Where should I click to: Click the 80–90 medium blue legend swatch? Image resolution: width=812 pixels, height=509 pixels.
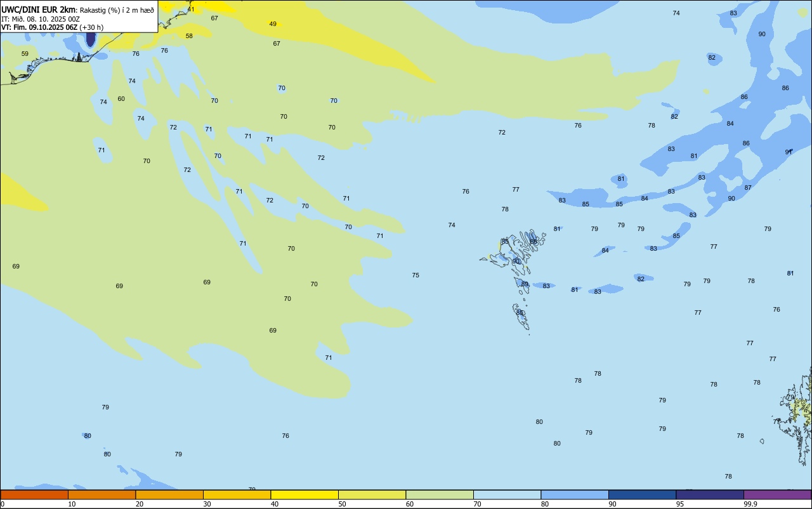(x=575, y=494)
